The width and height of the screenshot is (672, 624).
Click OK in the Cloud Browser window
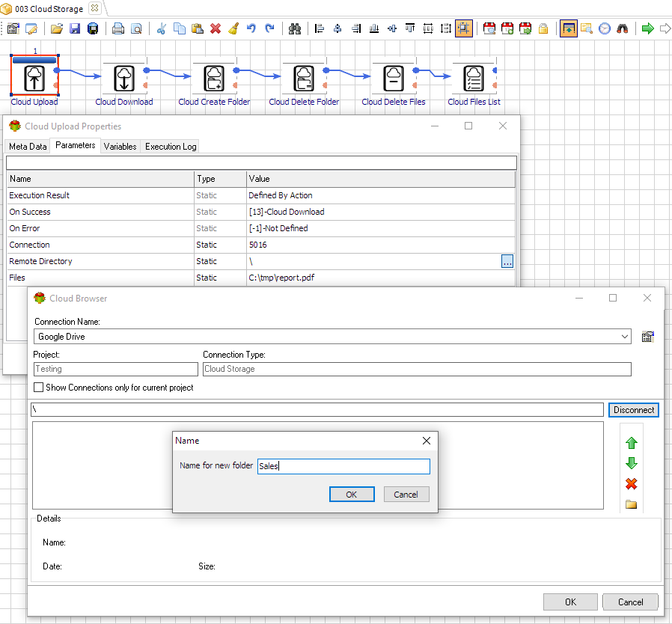pyautogui.click(x=570, y=602)
